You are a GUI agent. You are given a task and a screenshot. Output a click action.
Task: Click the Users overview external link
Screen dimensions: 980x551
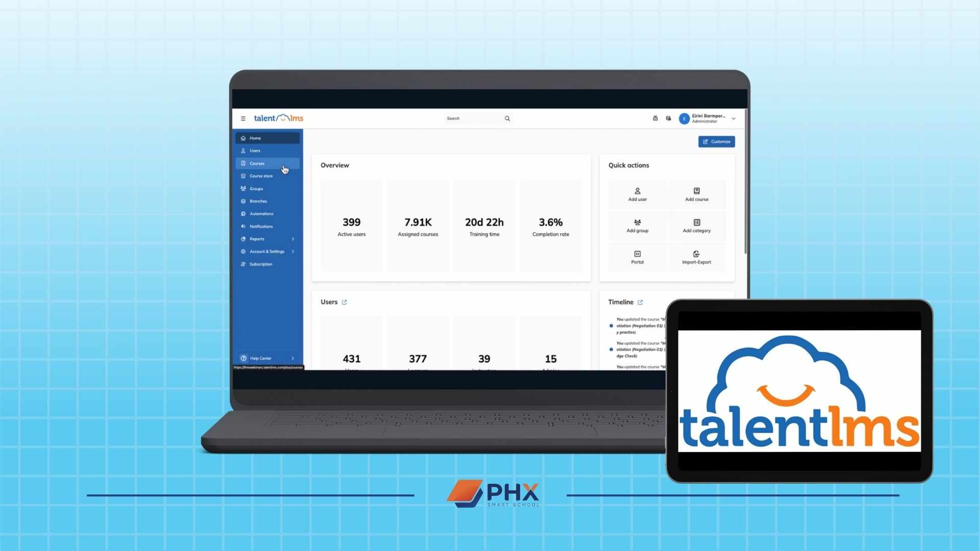pos(344,302)
